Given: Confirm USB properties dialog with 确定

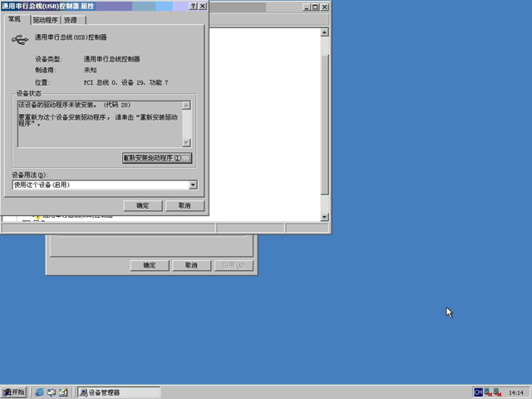Looking at the screenshot, I should tap(143, 205).
